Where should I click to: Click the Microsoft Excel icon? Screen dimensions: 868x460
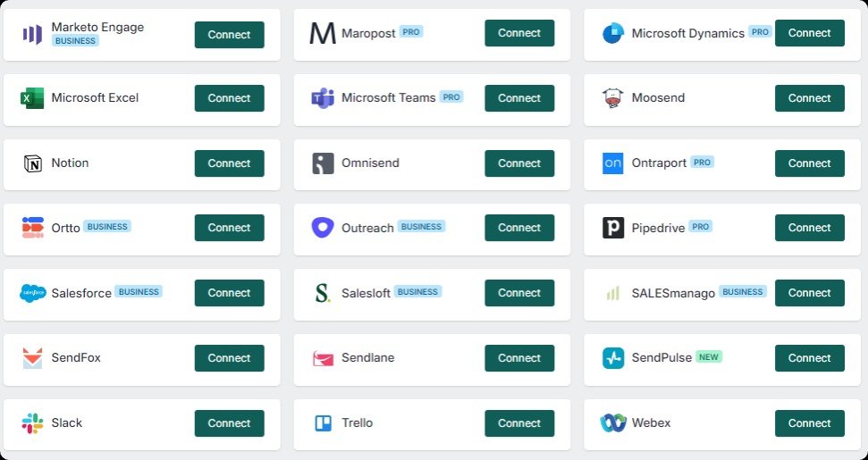(x=33, y=98)
